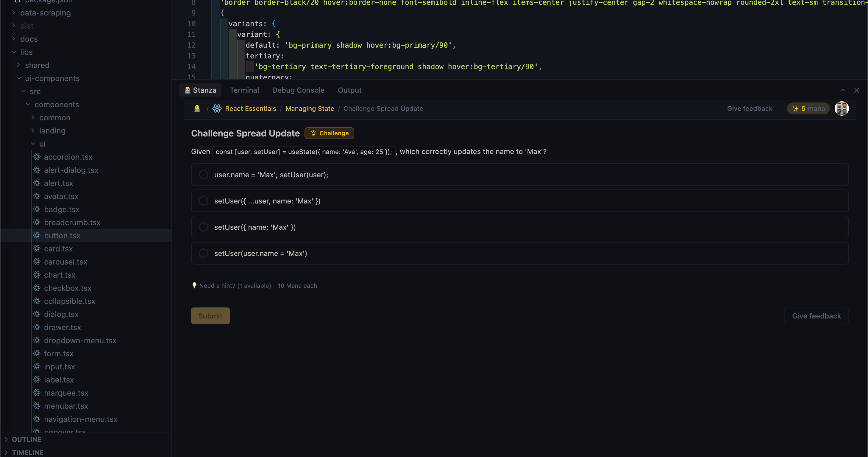Select answer user.name = 'Max'; setUser(user);
Screen dimensions: 868x457
coord(204,174)
